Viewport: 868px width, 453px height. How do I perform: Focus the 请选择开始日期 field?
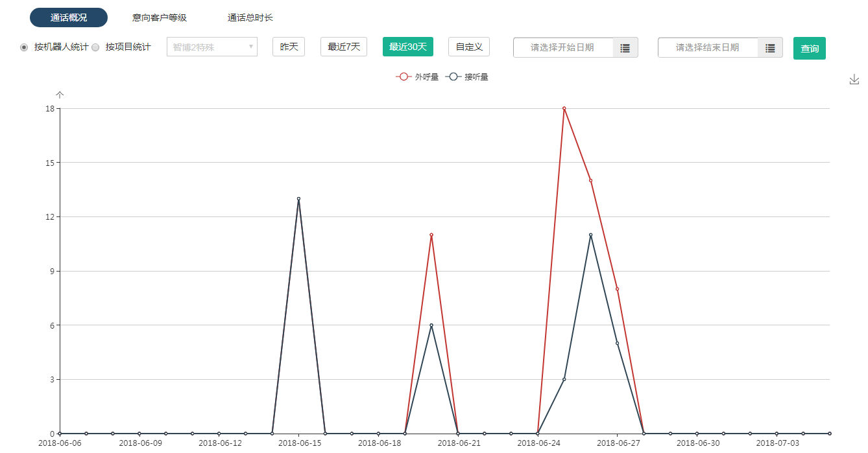click(x=563, y=47)
